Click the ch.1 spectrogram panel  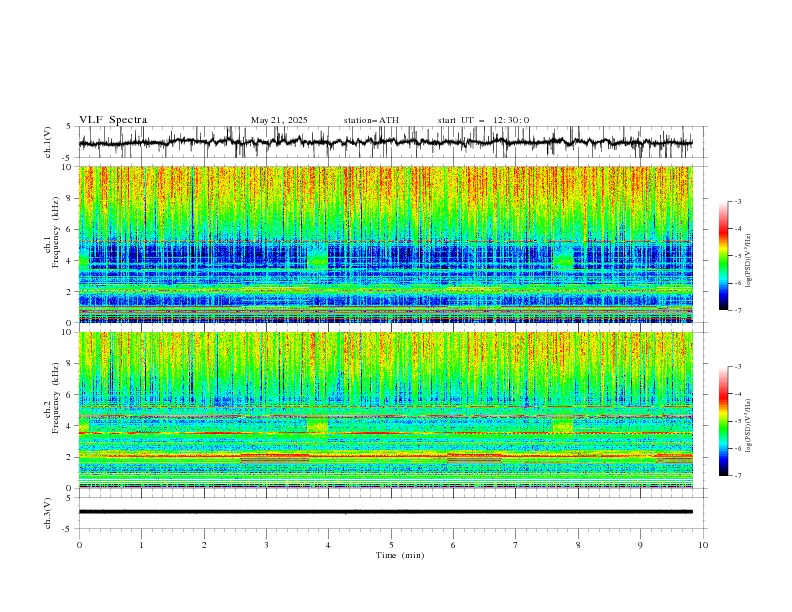tap(386, 244)
